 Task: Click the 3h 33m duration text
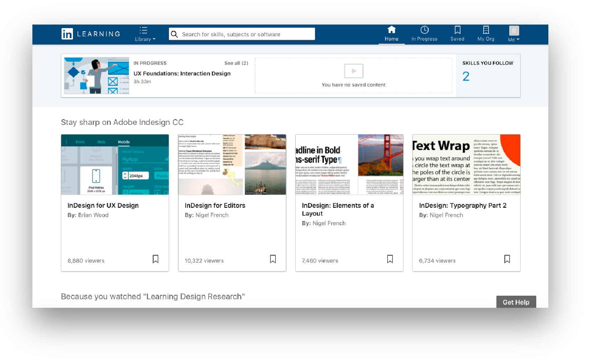(x=142, y=81)
